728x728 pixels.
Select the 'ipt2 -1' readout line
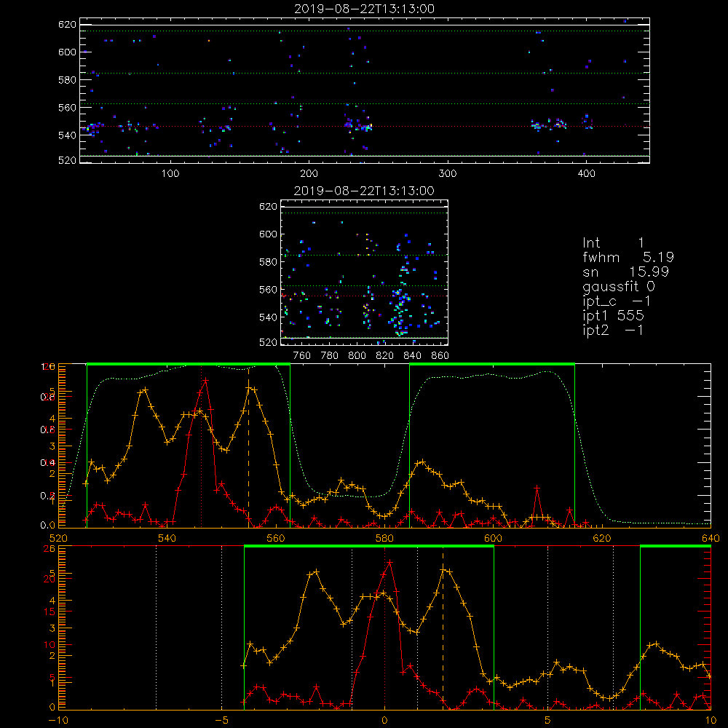click(x=613, y=330)
